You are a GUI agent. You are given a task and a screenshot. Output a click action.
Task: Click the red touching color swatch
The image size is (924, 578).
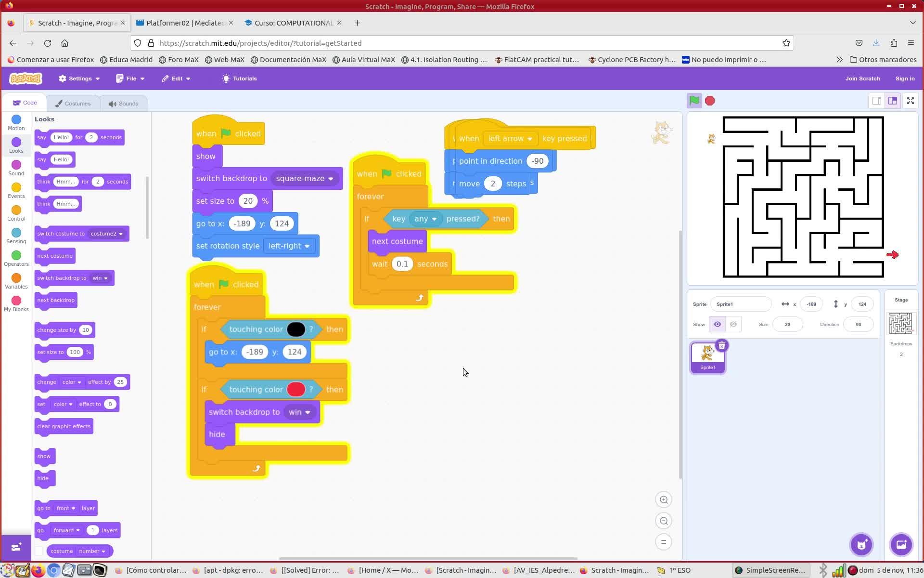pos(295,390)
